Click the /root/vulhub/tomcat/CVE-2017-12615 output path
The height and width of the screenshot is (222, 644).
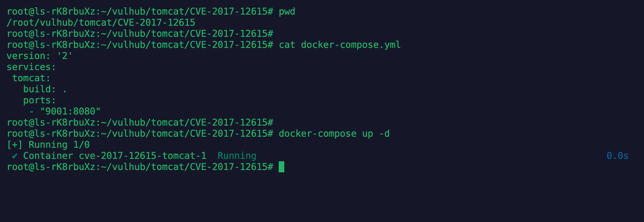coord(101,23)
